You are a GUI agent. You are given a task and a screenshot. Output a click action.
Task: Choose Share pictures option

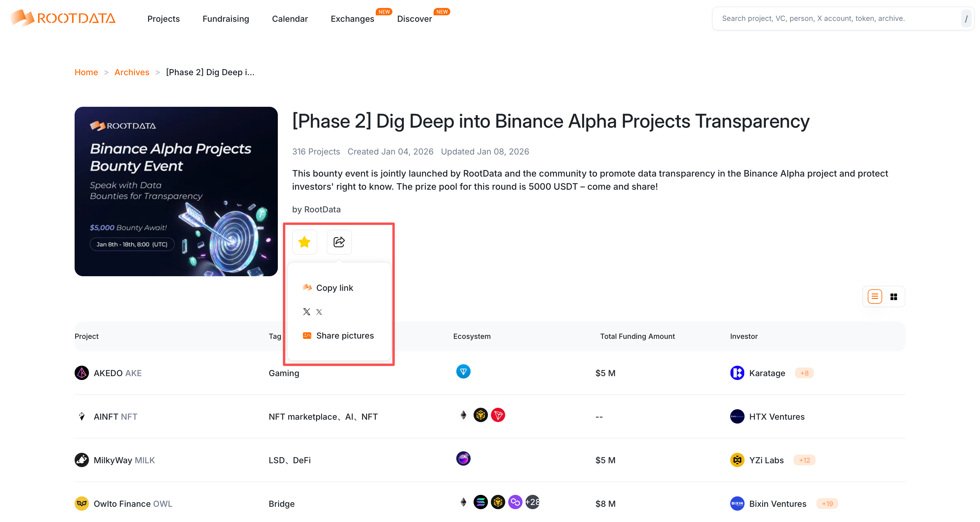345,335
